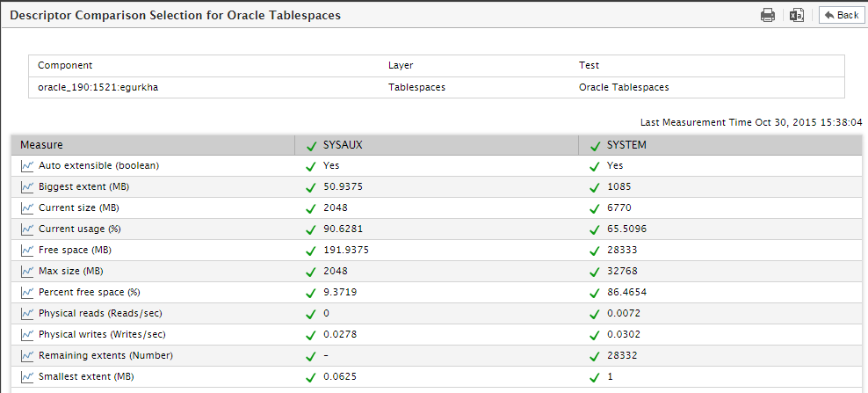Open the graph icon for Percent free space
Screen dimensions: 868x393
click(27, 292)
